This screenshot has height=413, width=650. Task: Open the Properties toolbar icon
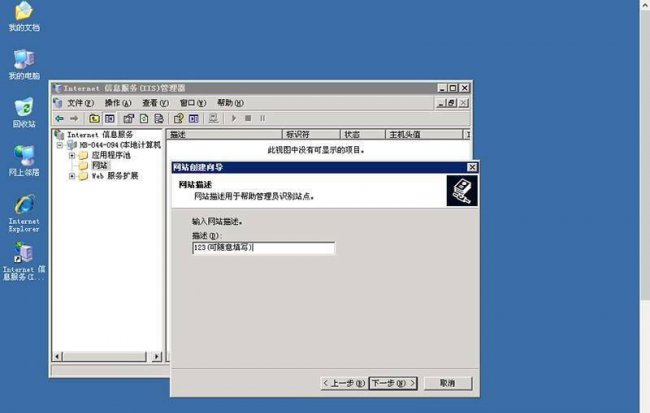(129, 119)
